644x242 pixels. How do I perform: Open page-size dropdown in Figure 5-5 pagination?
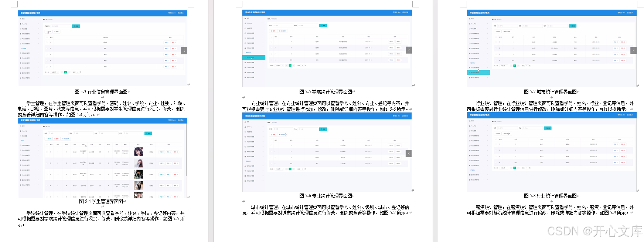(x=279, y=65)
